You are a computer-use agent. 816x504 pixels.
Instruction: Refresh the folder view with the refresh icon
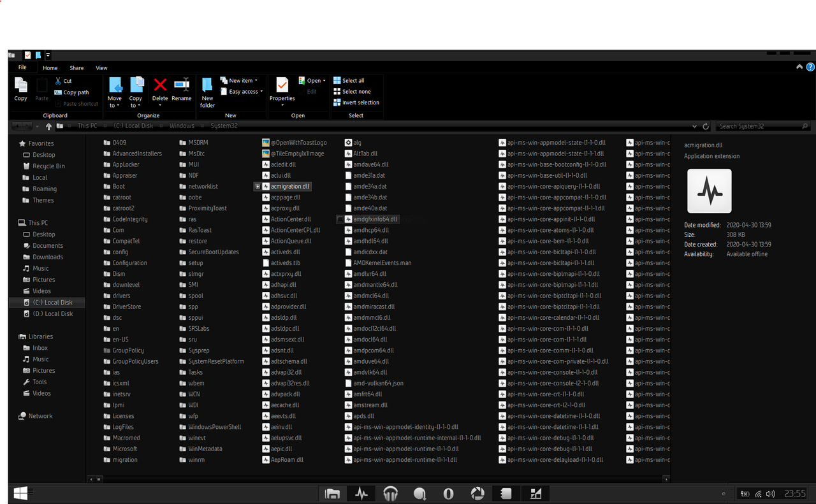pos(706,126)
